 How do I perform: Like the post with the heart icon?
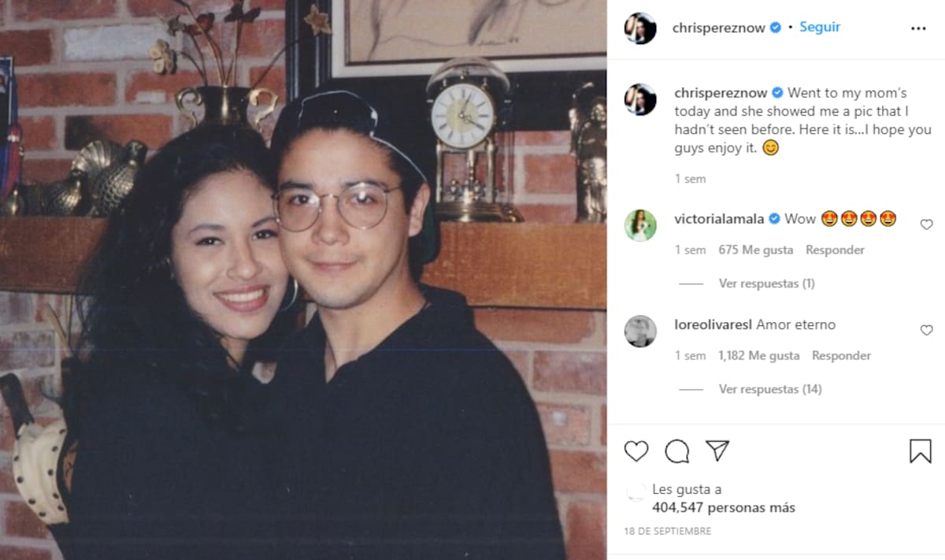point(636,451)
